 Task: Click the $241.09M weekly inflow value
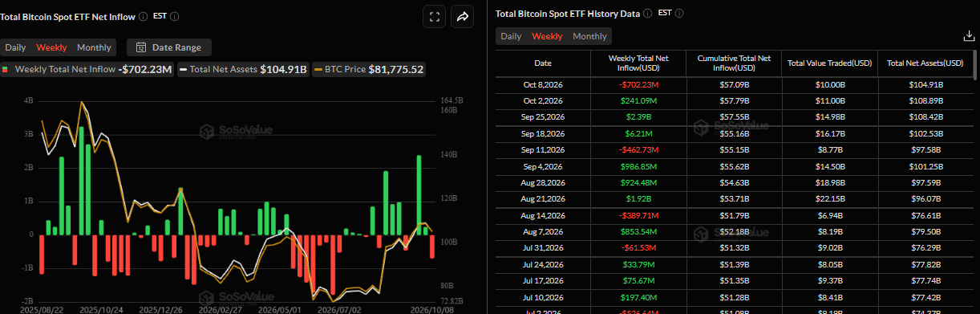pos(638,100)
